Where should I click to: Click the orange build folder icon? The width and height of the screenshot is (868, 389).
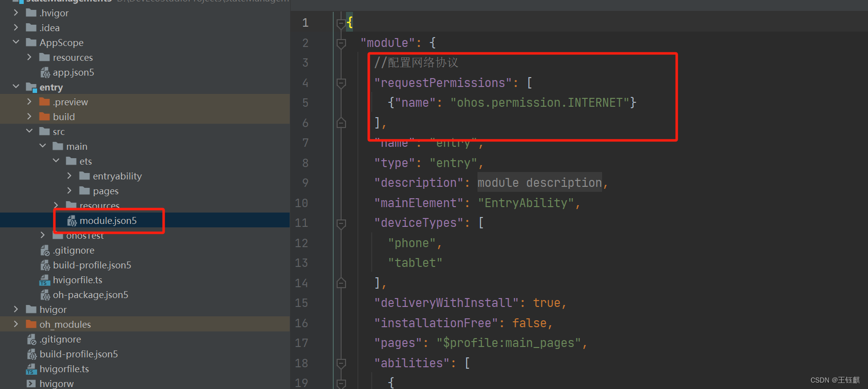(44, 117)
